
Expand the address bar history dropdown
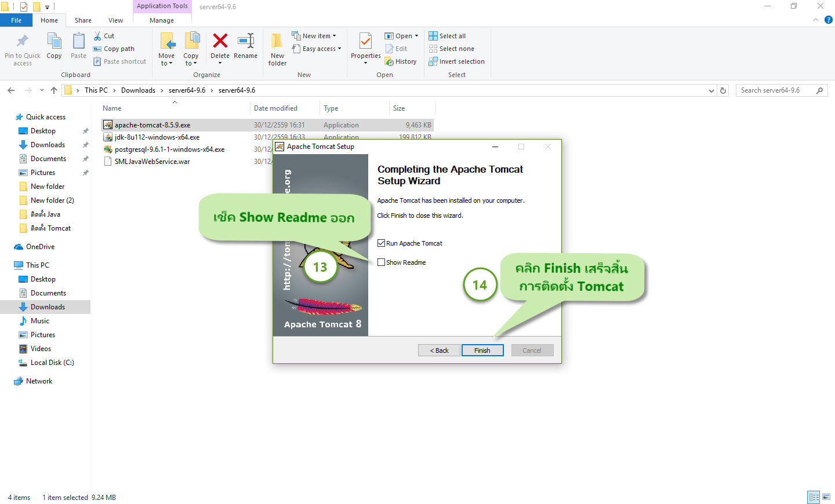pyautogui.click(x=711, y=90)
